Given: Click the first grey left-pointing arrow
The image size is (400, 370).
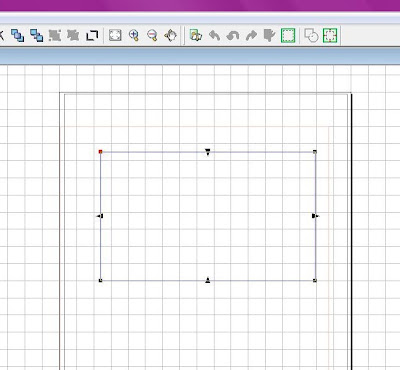Looking at the screenshot, I should [214, 35].
